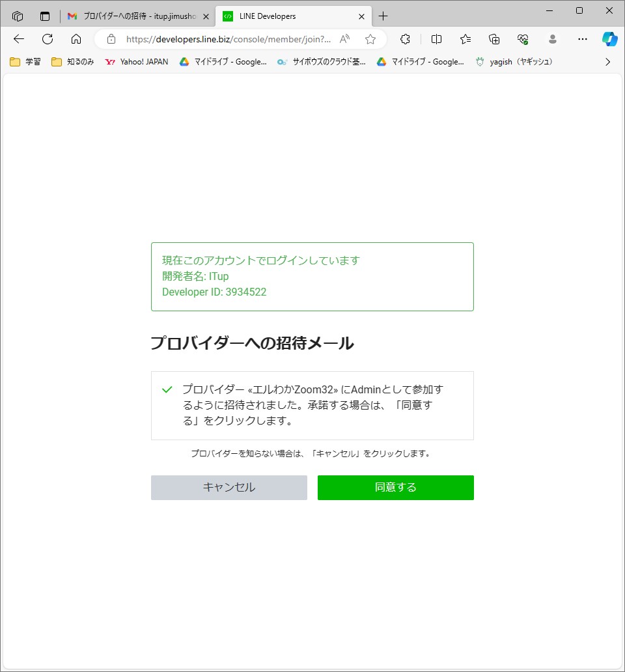Open the yagish（ヤギッシュ）bookmark

[514, 62]
